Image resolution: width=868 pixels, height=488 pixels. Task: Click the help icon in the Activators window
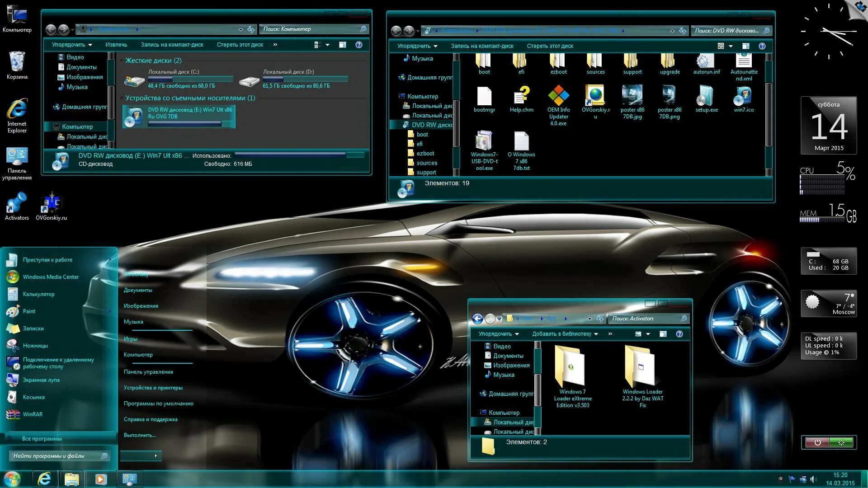click(679, 334)
